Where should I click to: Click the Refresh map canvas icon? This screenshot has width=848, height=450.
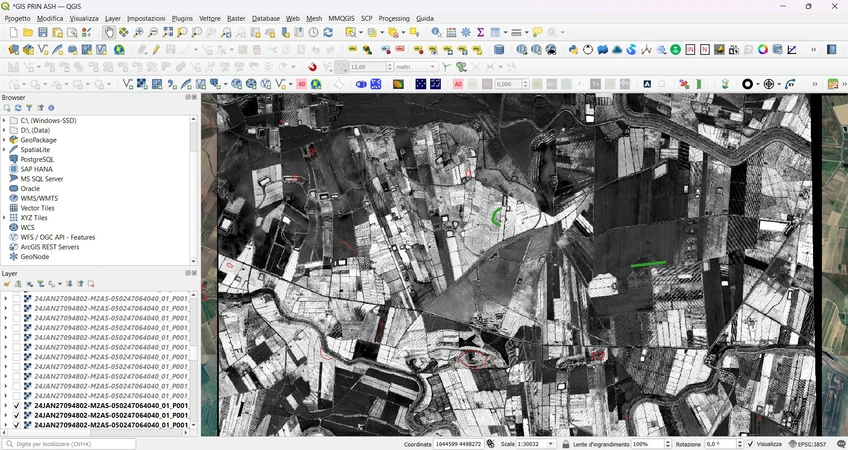point(328,33)
